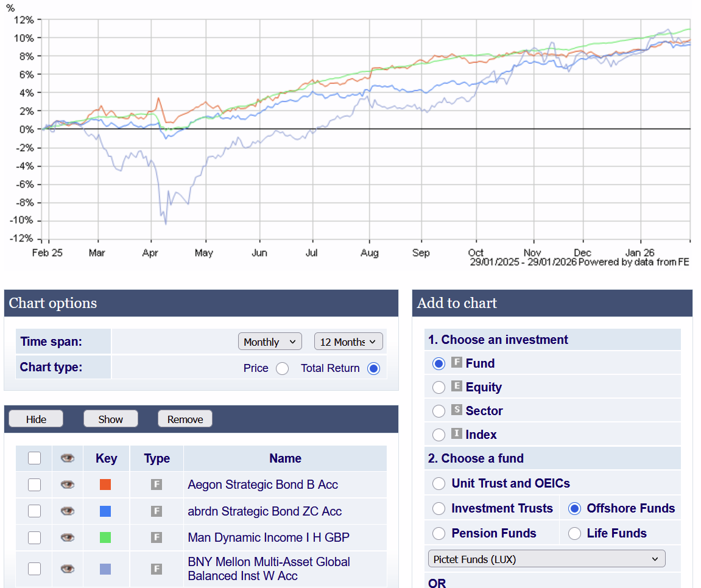Open the BNY Mellon Multi-Asset Global Balanced link
The image size is (701, 588).
[x=269, y=569]
